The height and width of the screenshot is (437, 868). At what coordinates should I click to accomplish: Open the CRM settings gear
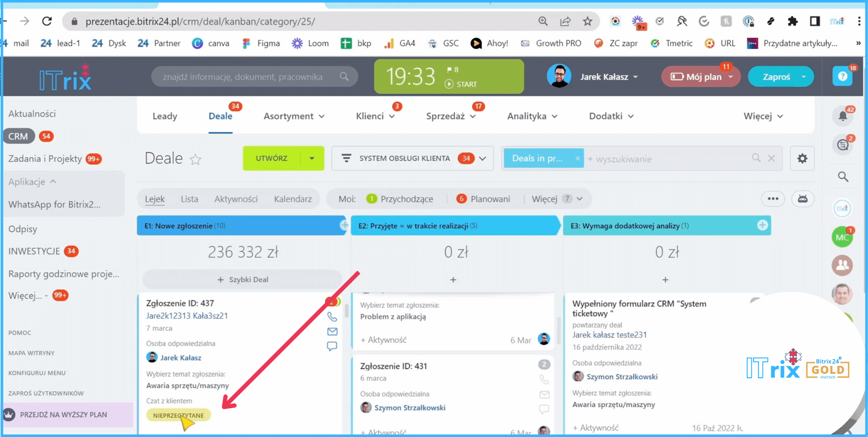click(802, 159)
